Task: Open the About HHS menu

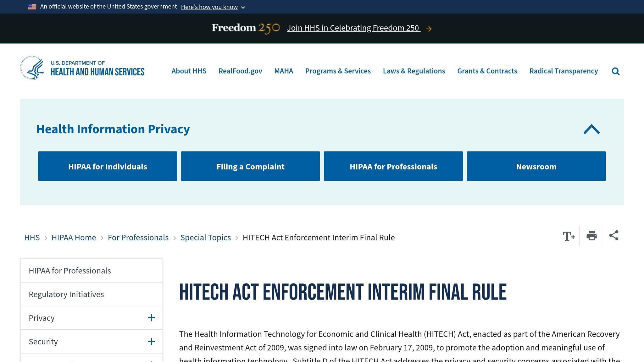Action: (x=189, y=71)
